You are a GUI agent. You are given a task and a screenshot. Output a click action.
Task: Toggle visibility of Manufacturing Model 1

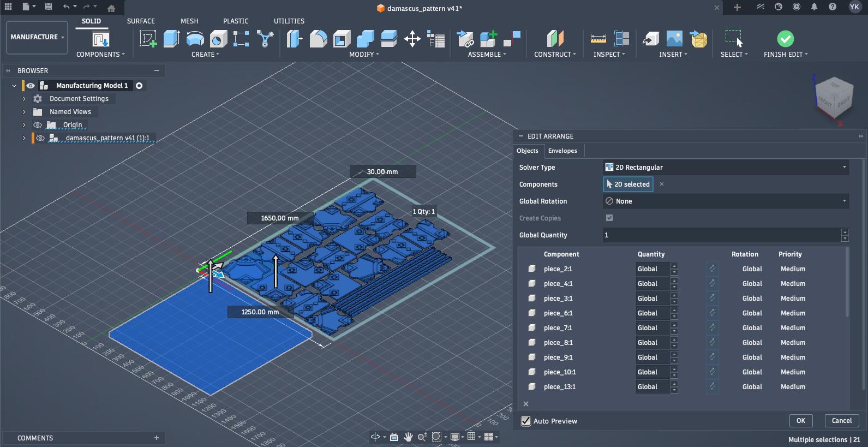click(x=31, y=86)
